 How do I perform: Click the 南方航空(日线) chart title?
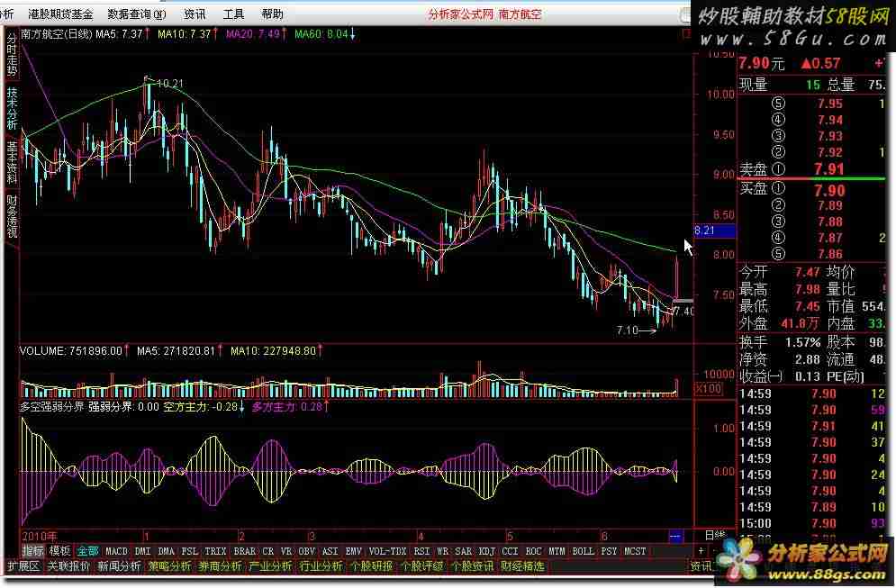[56, 34]
